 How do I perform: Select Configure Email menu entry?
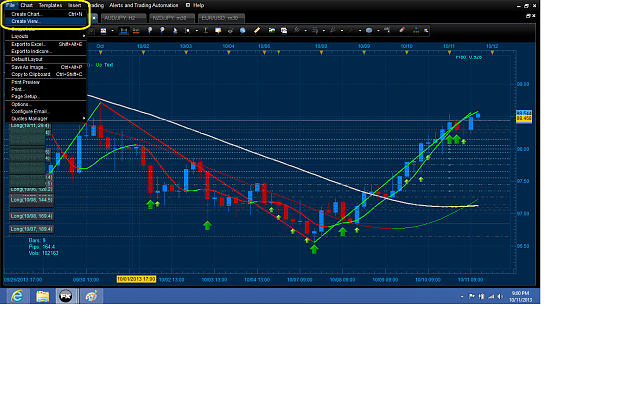[x=45, y=112]
